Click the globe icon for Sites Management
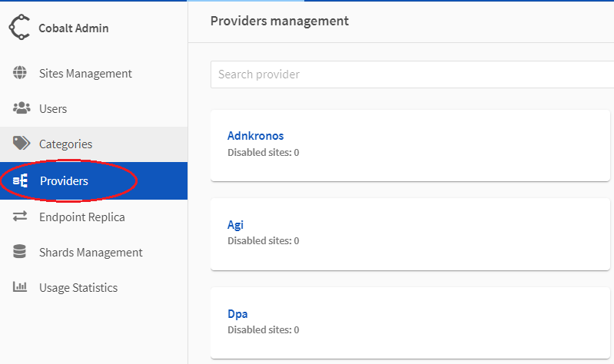This screenshot has width=614, height=364. 21,74
